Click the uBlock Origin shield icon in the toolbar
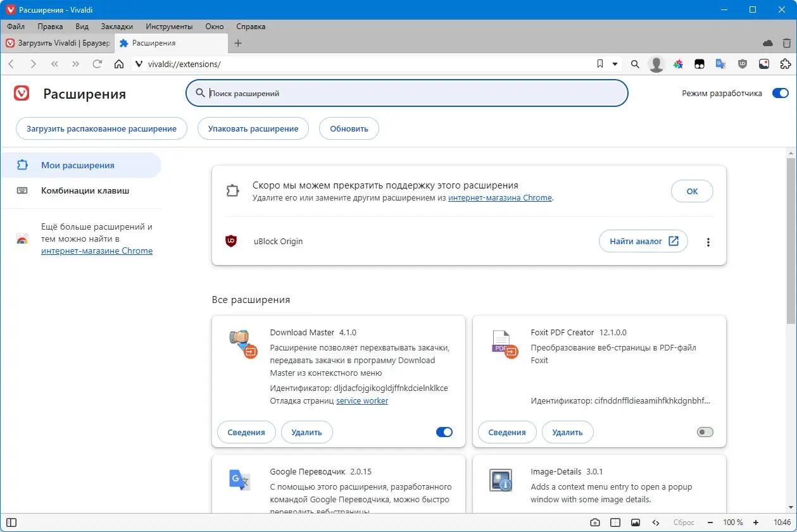Viewport: 797px width, 532px height. 743,64
